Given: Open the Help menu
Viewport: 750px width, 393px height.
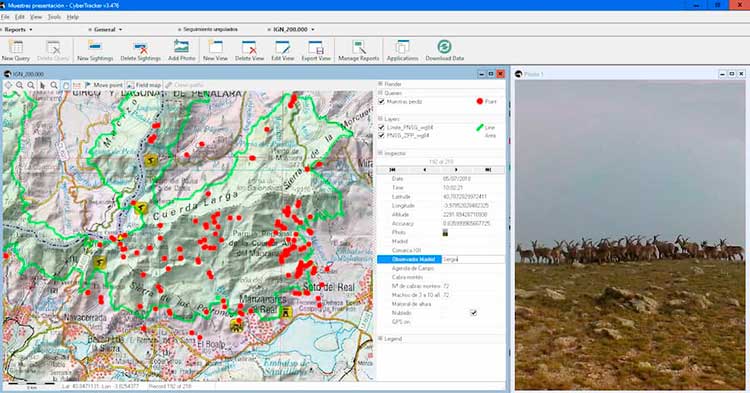Looking at the screenshot, I should point(73,17).
